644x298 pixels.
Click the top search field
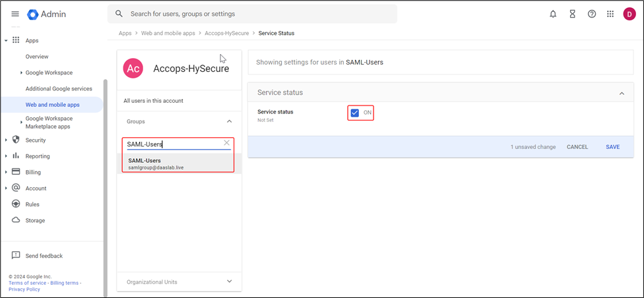pos(257,14)
